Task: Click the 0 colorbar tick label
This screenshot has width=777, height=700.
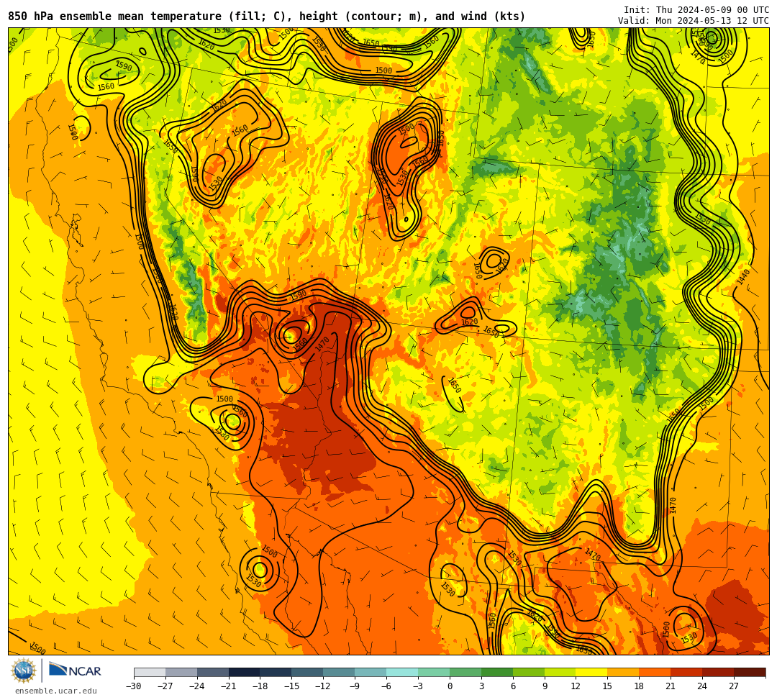Action: [450, 686]
